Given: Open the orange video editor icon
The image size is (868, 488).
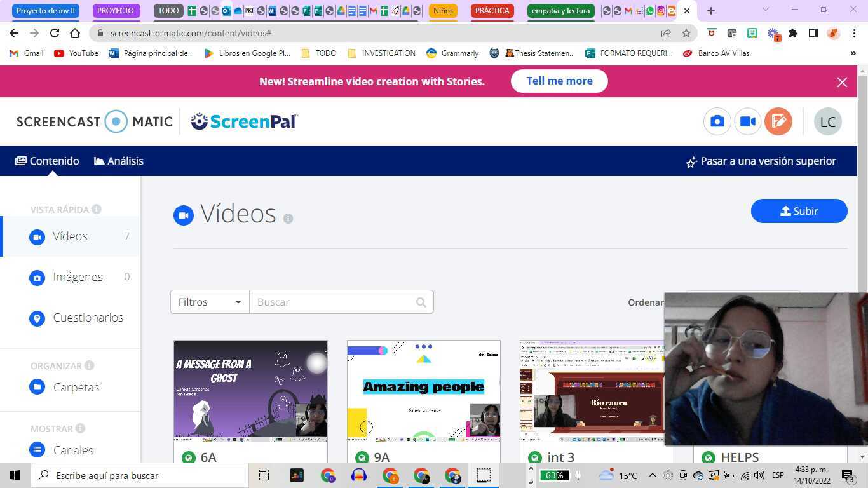Looking at the screenshot, I should tap(778, 121).
